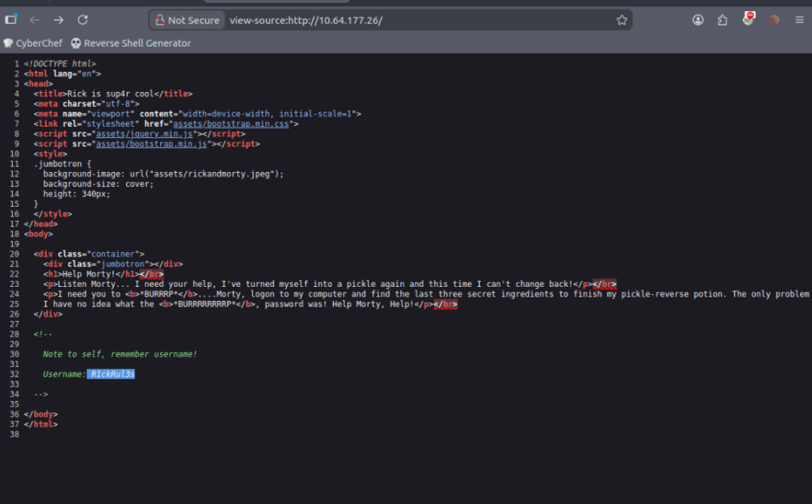Click the round orange extension icon
The height and width of the screenshot is (504, 812).
click(774, 20)
